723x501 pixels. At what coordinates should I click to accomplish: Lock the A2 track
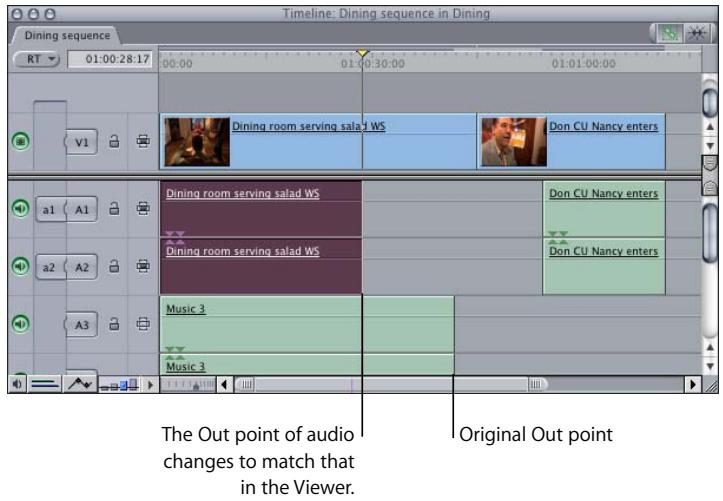pos(114,266)
